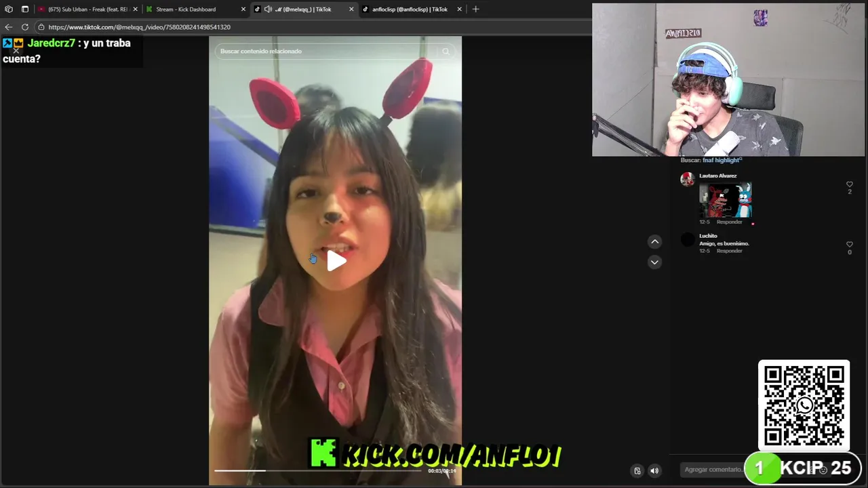Reply to Lautaro Alvarez's comment
868x488 pixels.
pyautogui.click(x=730, y=222)
